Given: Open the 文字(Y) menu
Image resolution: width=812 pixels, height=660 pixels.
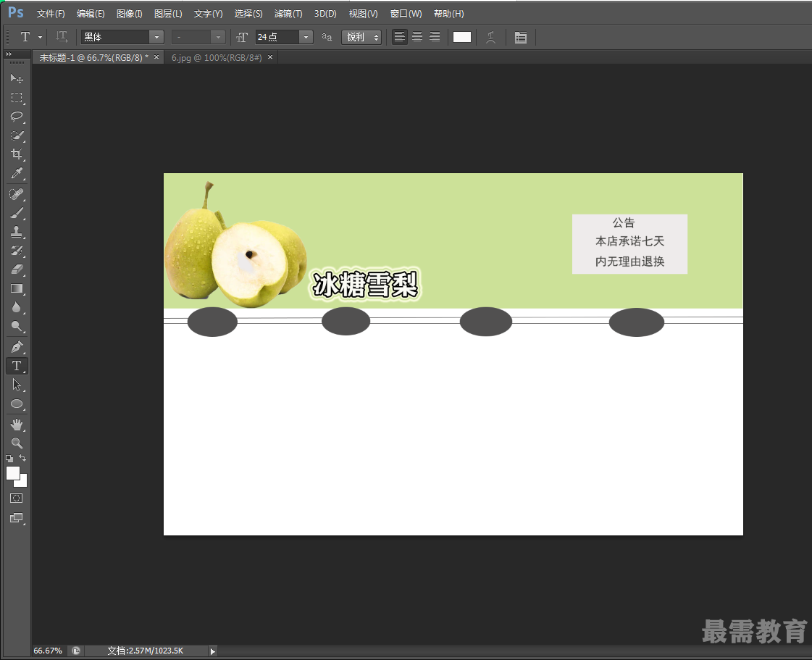Looking at the screenshot, I should pos(208,14).
